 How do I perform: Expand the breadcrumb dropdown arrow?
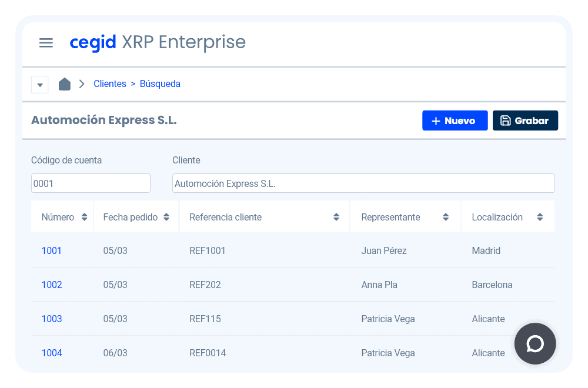click(x=40, y=85)
